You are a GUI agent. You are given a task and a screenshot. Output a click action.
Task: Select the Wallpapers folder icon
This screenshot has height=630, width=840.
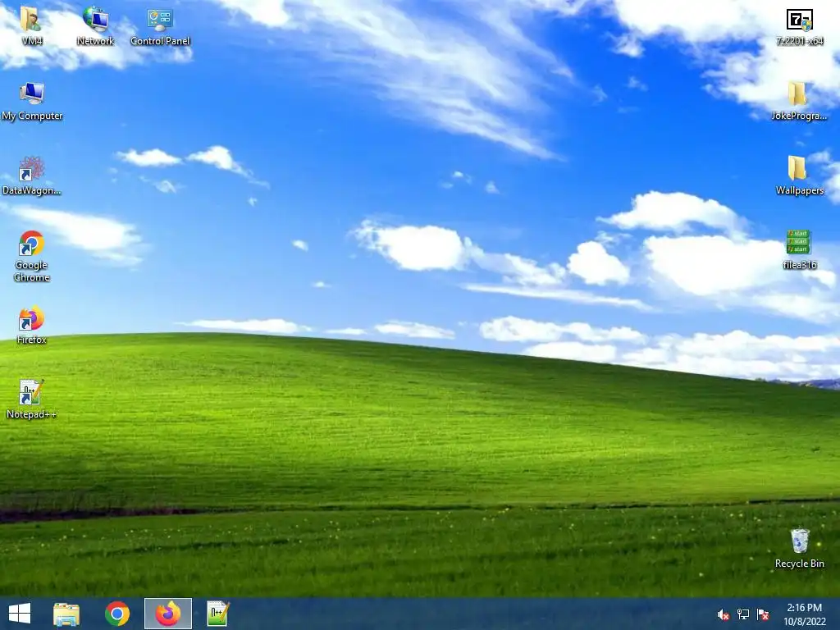[797, 168]
